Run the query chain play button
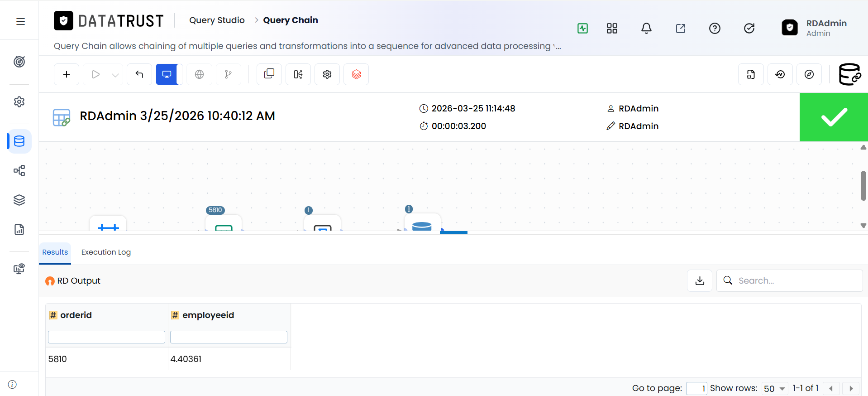868x396 pixels. (x=95, y=74)
